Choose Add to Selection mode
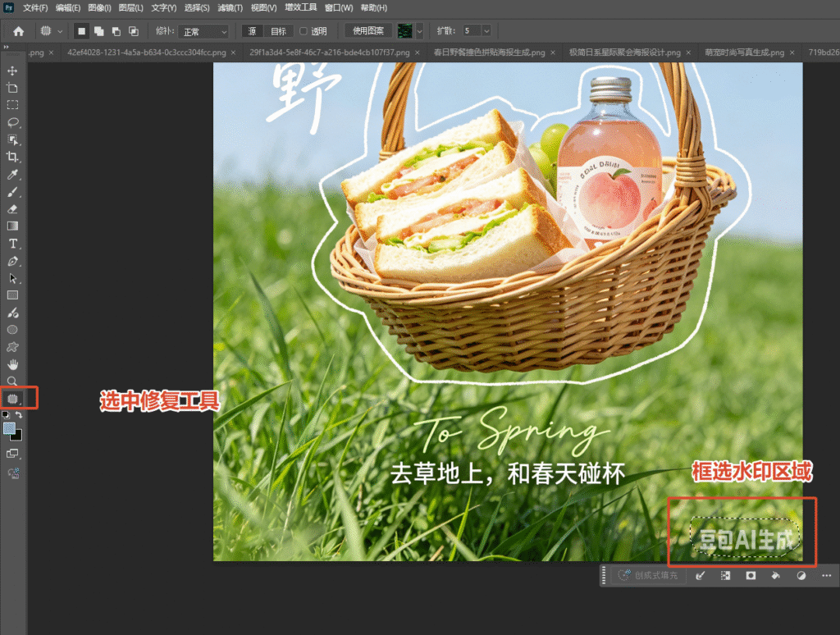Image resolution: width=840 pixels, height=635 pixels. click(x=99, y=31)
